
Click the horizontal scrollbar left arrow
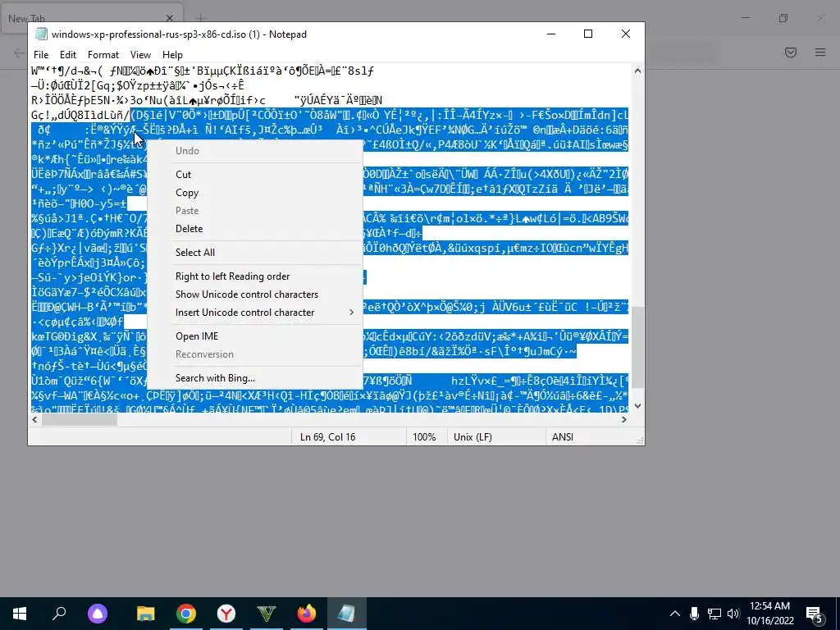34,419
